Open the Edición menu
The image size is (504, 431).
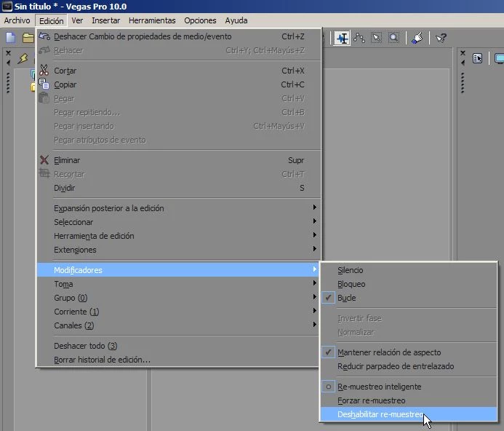click(52, 21)
